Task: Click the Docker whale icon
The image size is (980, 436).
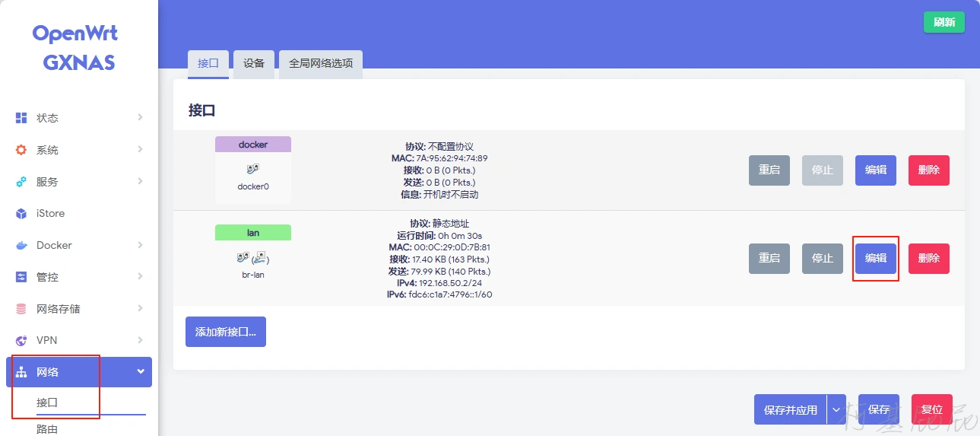Action: 21,246
